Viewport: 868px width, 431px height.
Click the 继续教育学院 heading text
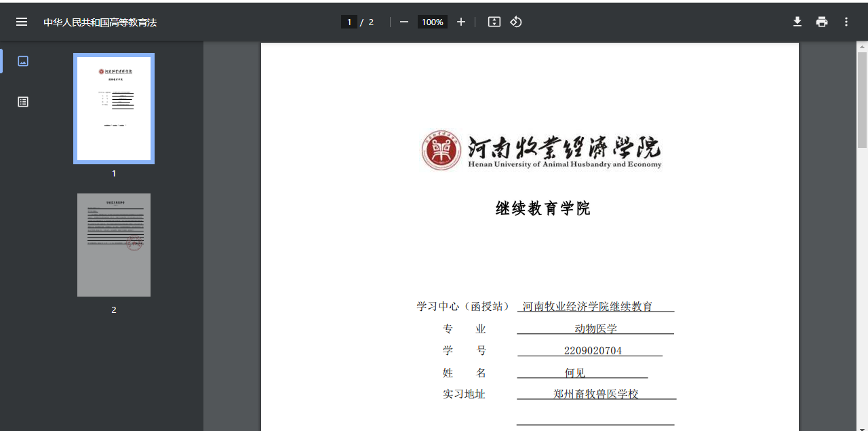[x=542, y=208]
